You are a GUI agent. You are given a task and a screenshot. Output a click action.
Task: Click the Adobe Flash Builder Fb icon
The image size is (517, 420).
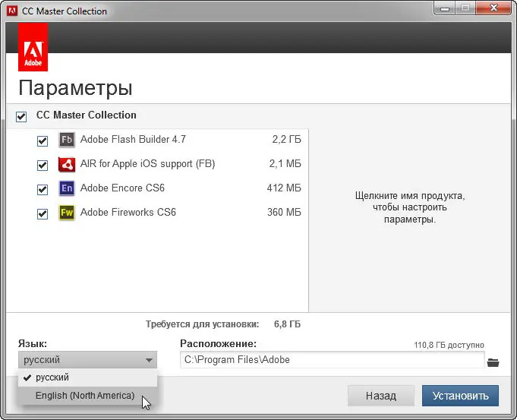click(67, 140)
